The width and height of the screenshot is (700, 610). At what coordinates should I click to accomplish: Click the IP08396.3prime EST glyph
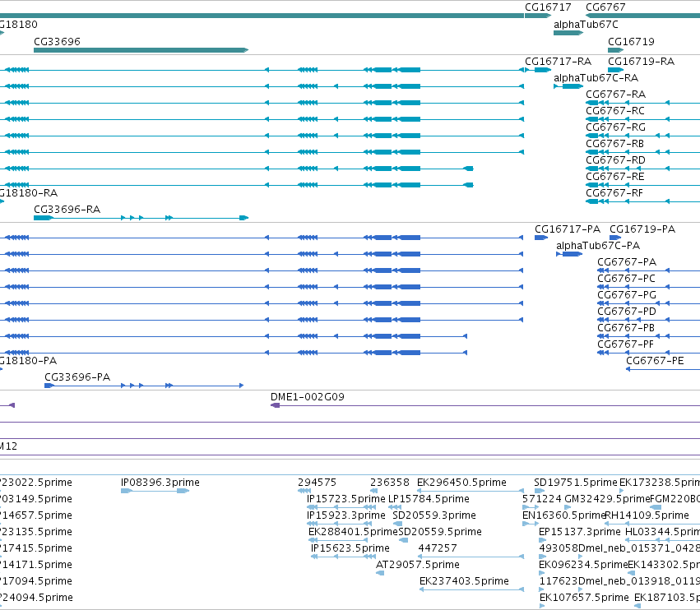point(155,491)
